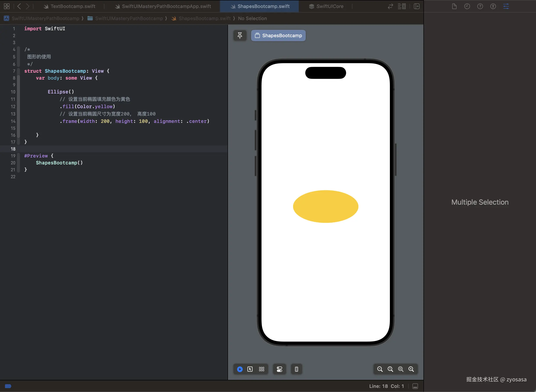Open related items grid menu

tap(7, 6)
